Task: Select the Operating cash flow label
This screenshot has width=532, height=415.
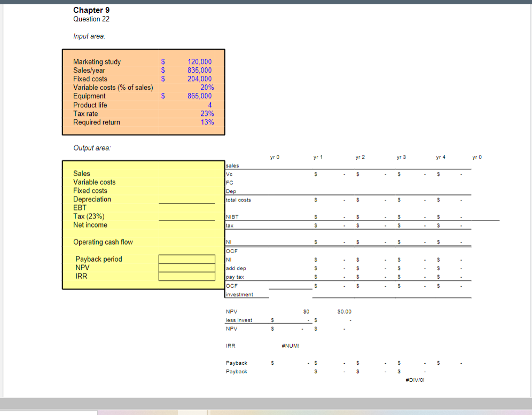Action: pos(103,242)
